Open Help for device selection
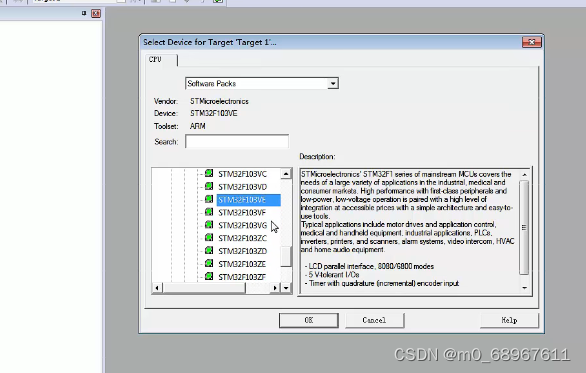 click(509, 320)
